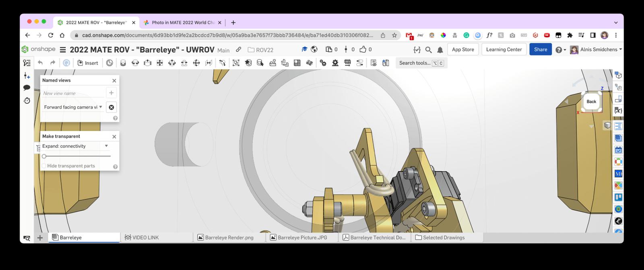
Task: Click the Insert parts toolbar button
Action: coord(87,63)
